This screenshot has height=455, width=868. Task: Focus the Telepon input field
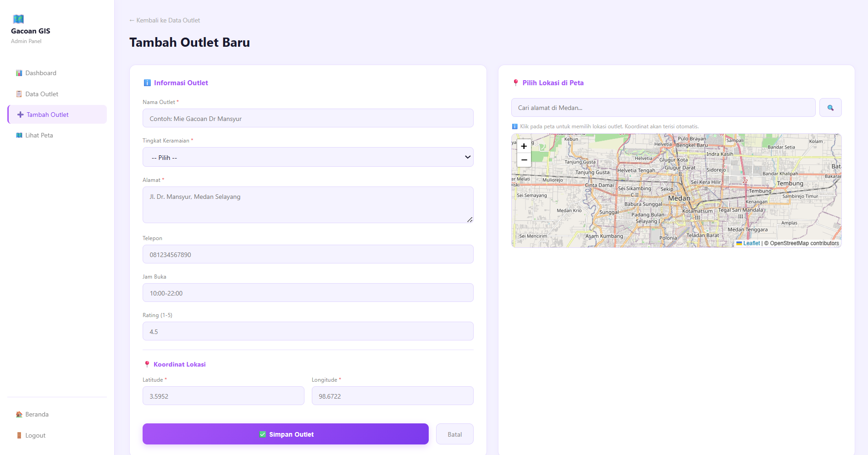(308, 254)
